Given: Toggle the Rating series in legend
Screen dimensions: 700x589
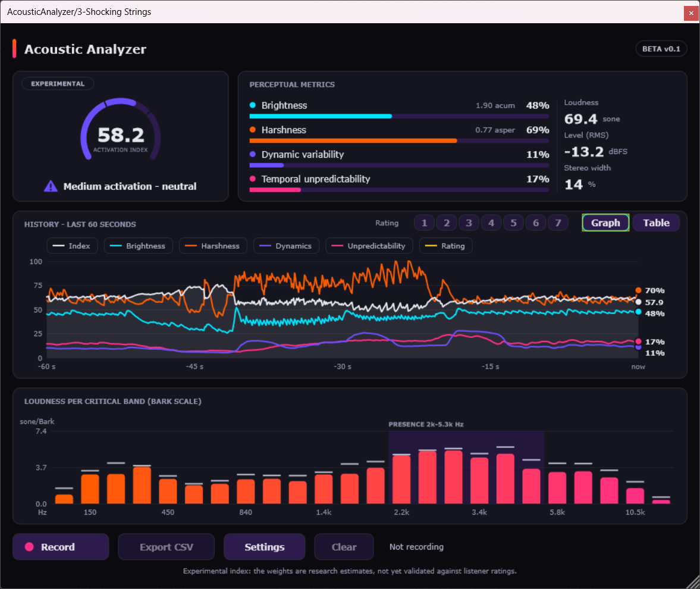Looking at the screenshot, I should (445, 246).
